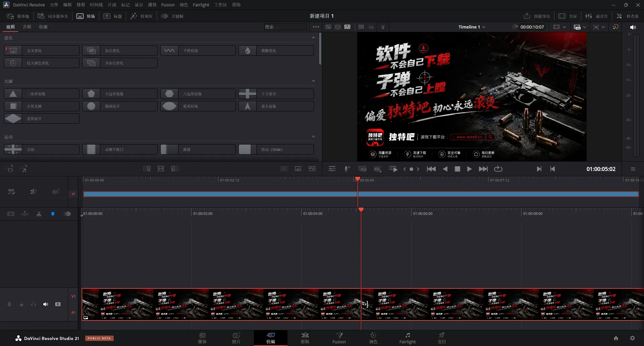
Task: Open the viewer hamburger options menu
Action: [633, 169]
